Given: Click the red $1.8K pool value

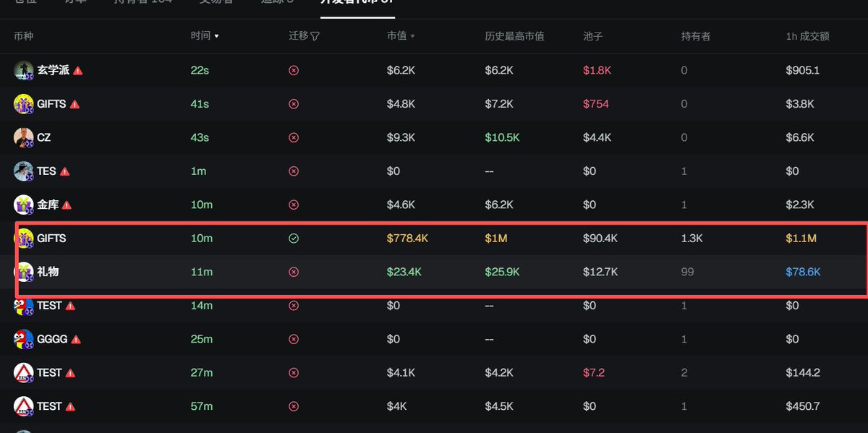Looking at the screenshot, I should tap(597, 70).
